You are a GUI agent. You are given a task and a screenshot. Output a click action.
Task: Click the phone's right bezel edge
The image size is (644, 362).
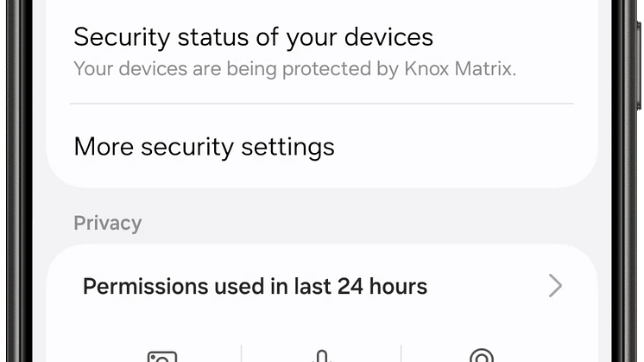pos(625,173)
